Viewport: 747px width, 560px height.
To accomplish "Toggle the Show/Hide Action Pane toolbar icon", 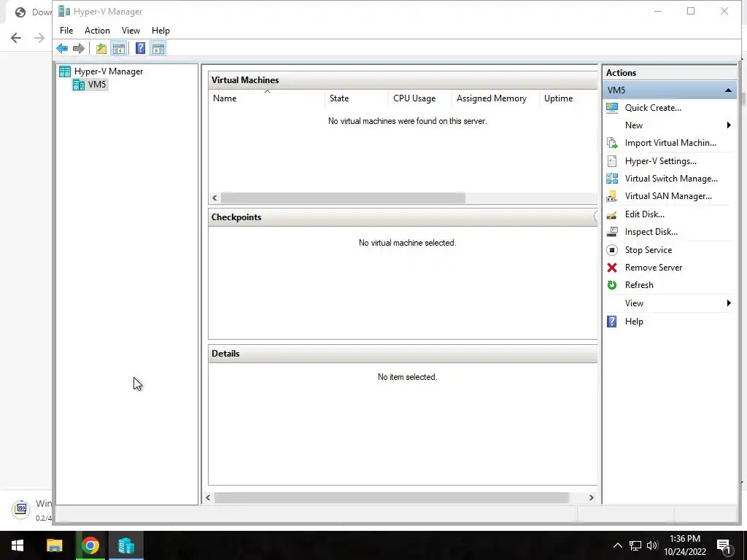I will (158, 48).
